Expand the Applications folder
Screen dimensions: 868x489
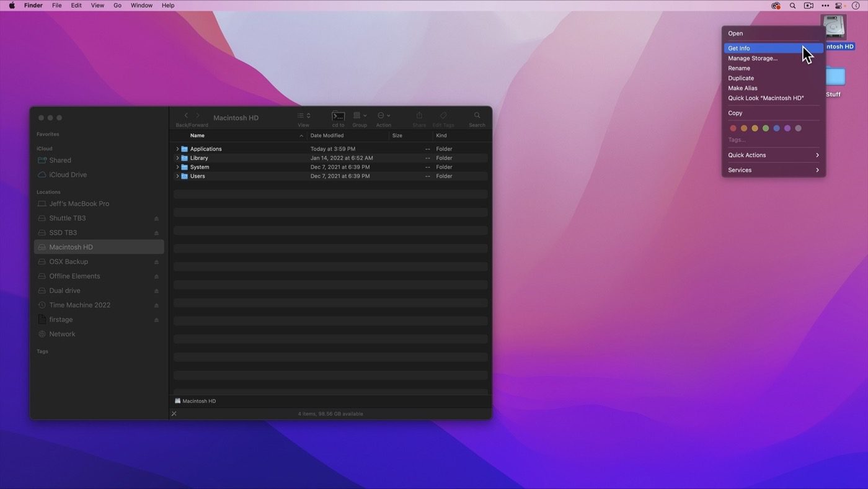(177, 149)
